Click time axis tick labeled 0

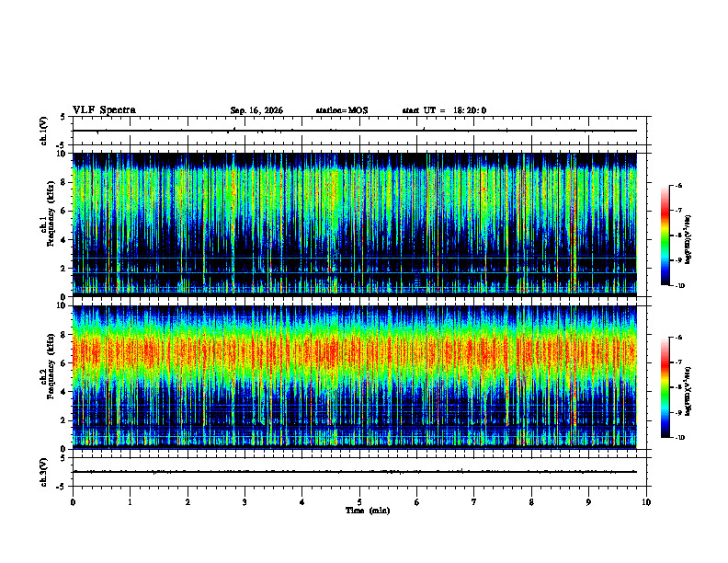pyautogui.click(x=73, y=502)
